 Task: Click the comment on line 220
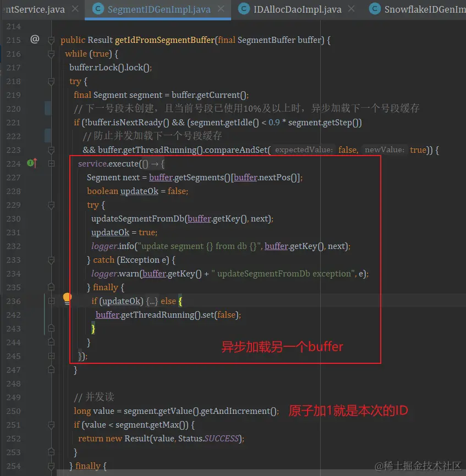246,108
